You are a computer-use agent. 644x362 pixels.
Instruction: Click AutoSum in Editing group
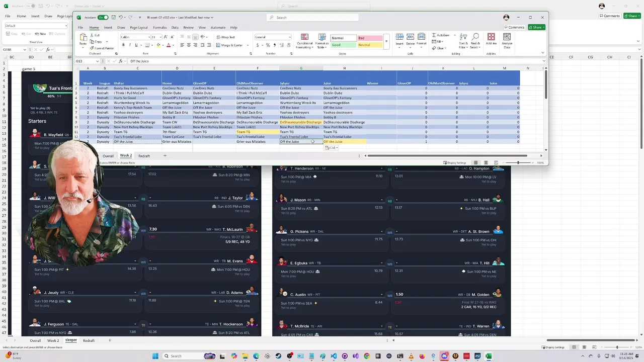441,35
